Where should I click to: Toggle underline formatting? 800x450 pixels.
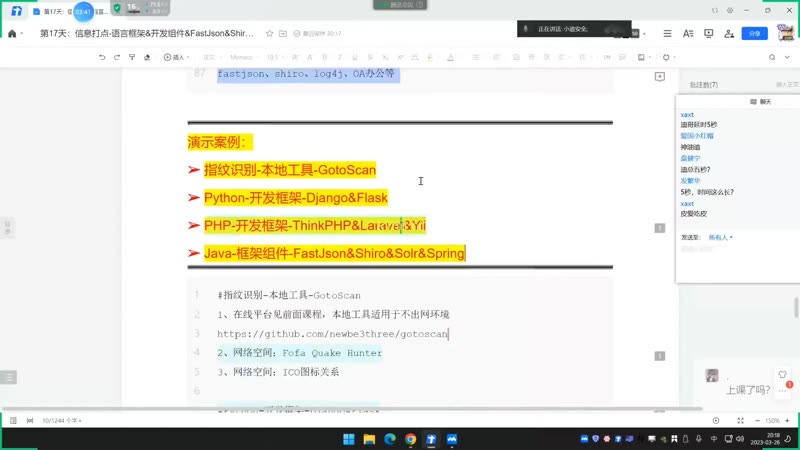(355, 57)
